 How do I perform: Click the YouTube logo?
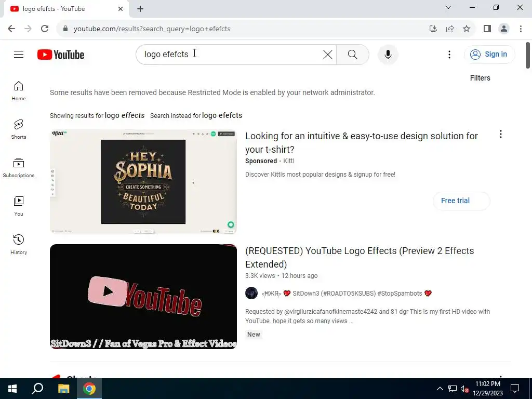61,55
